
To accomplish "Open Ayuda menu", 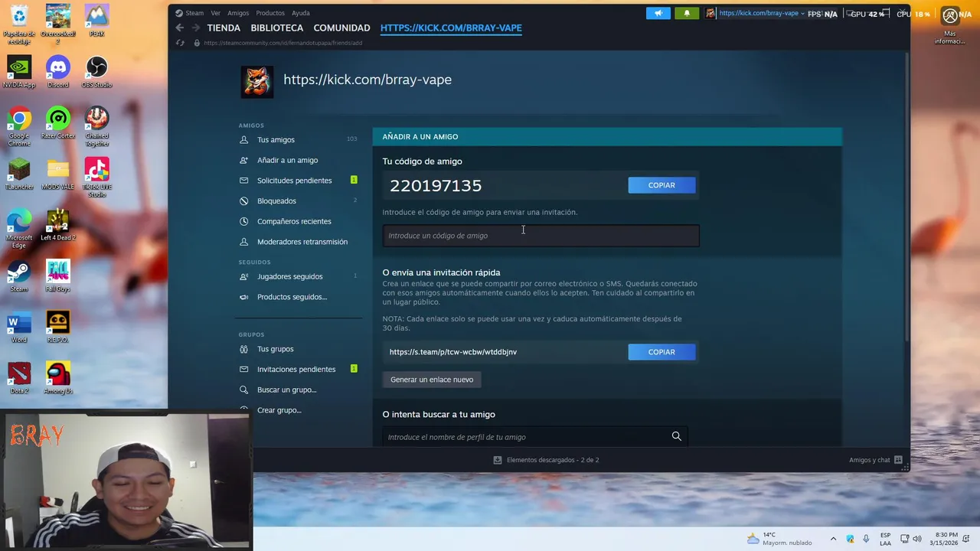I will [300, 13].
